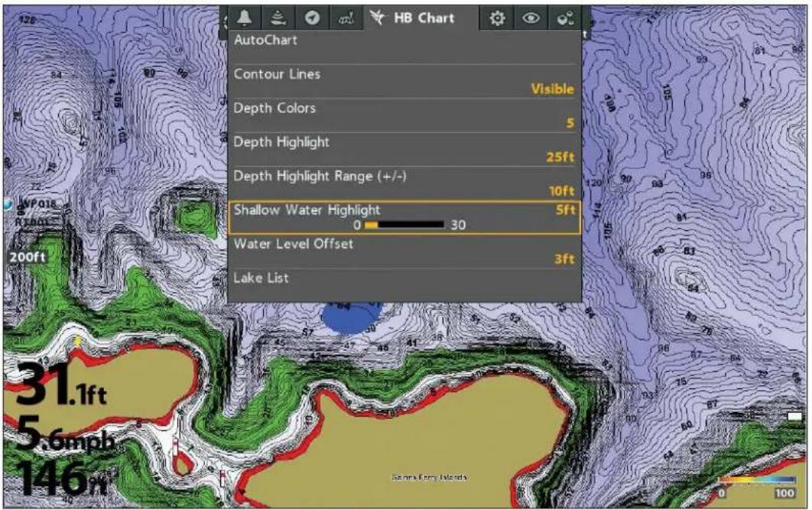Click the 200ft chart scale label

[28, 258]
